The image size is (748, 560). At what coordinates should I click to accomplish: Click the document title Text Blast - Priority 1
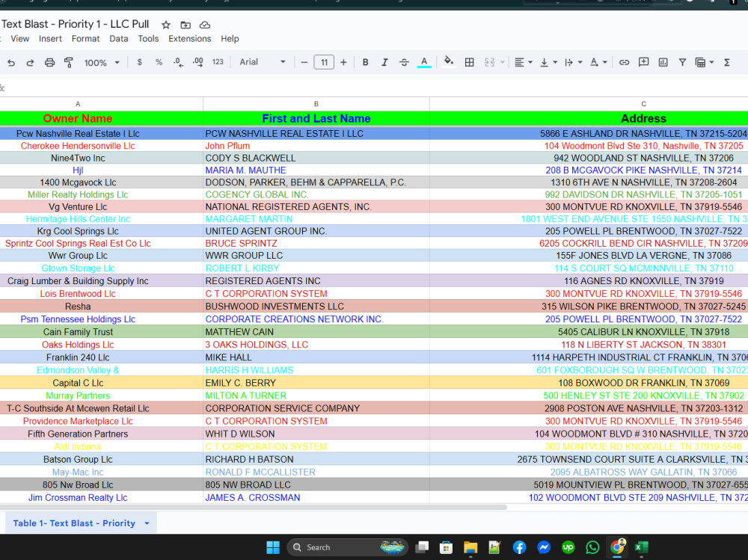(75, 25)
